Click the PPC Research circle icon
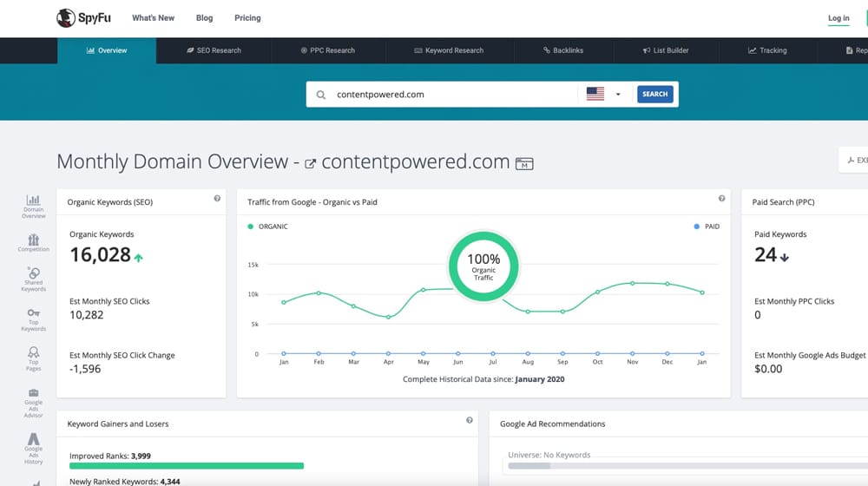Image resolution: width=868 pixels, height=486 pixels. click(x=304, y=50)
